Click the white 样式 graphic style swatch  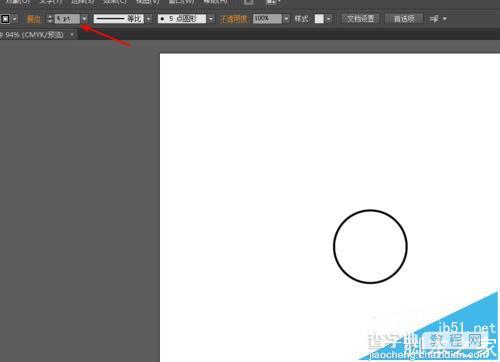[x=319, y=19]
